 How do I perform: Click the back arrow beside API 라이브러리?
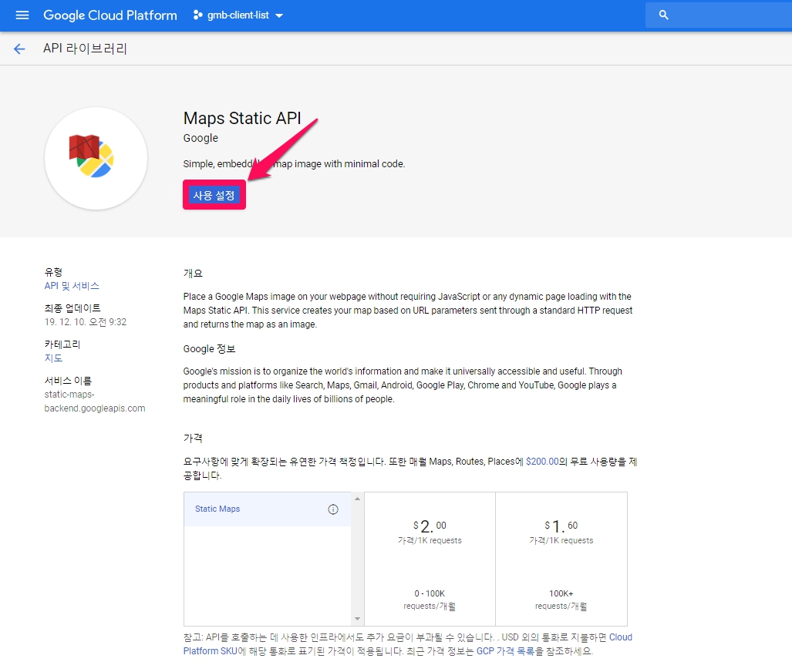tap(19, 49)
